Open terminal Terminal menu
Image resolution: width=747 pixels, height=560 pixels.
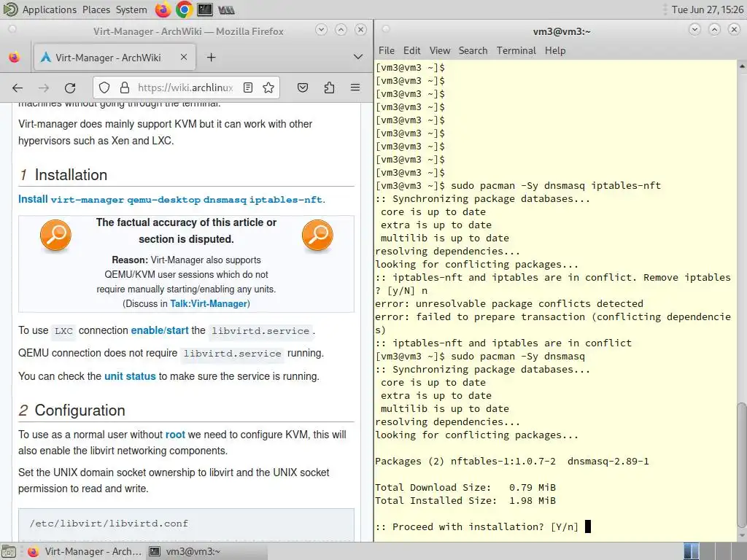(516, 50)
